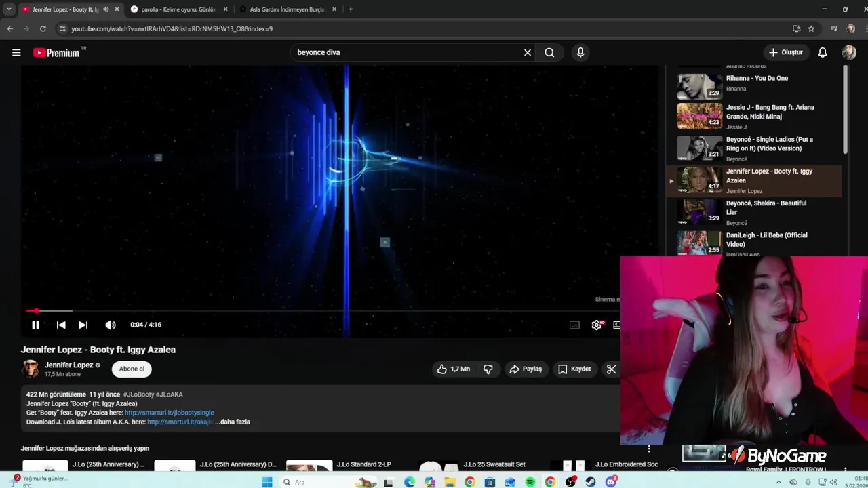The width and height of the screenshot is (868, 488).
Task: Open the tab search dropdown arrow
Action: coord(9,9)
